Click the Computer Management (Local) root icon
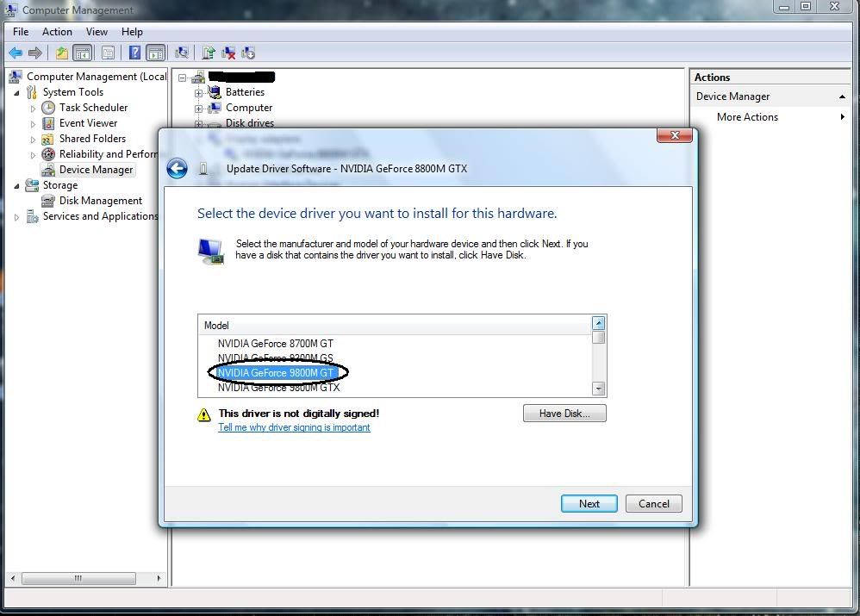This screenshot has width=860, height=616. click(x=16, y=76)
